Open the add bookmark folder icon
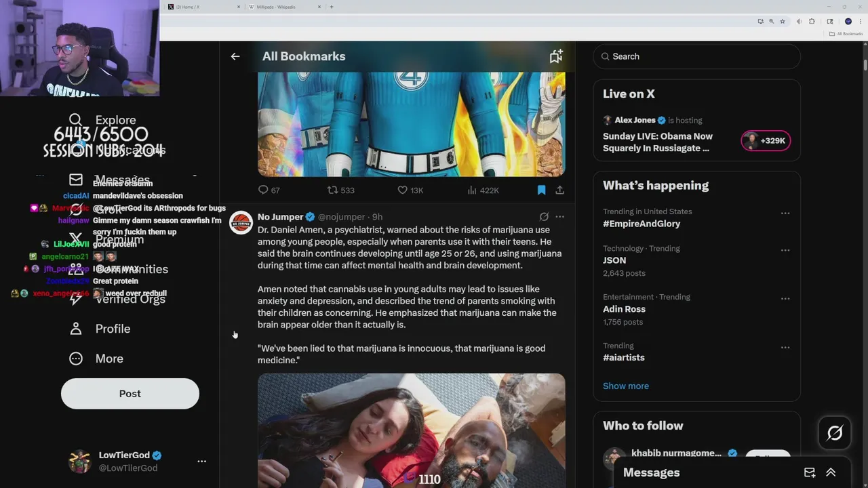 pos(556,56)
